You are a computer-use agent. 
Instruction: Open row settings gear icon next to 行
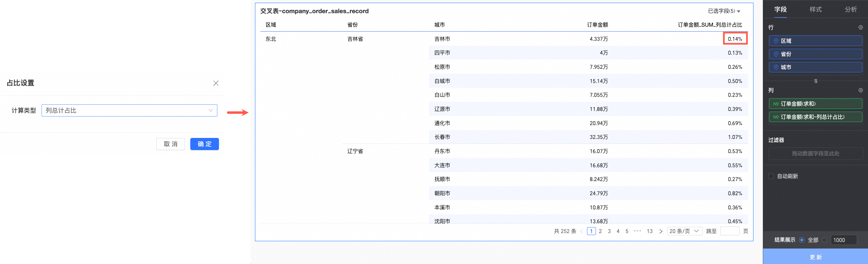(x=861, y=27)
